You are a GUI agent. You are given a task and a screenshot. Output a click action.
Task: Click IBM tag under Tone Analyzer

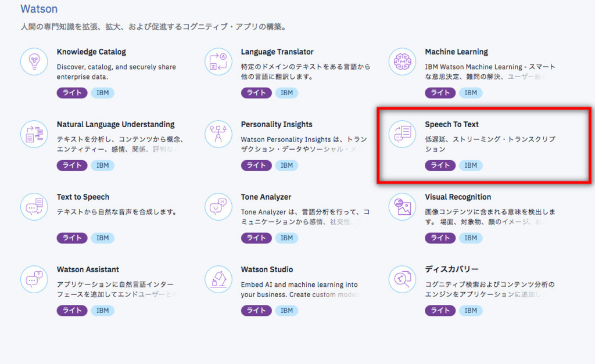286,238
